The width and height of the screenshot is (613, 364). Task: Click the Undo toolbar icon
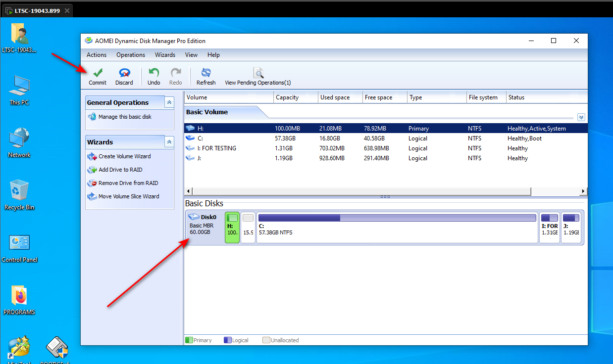[x=154, y=77]
